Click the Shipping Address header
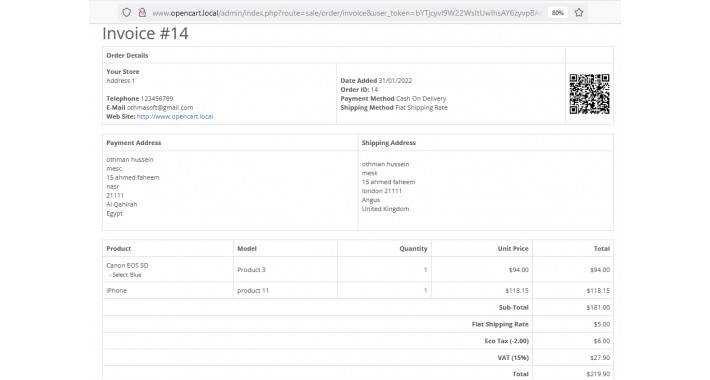Viewport: 710px width, 380px height. click(389, 143)
